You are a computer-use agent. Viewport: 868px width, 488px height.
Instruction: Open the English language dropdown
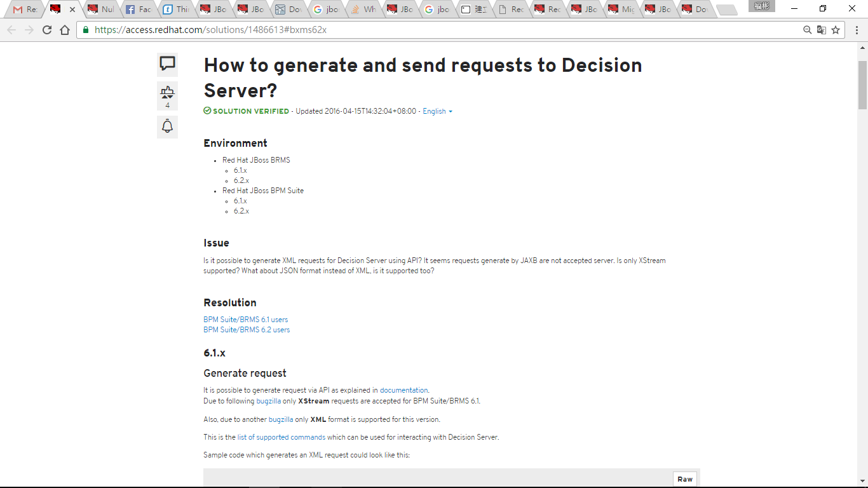tap(437, 111)
